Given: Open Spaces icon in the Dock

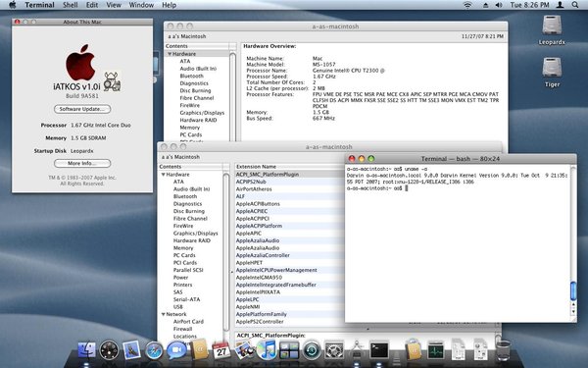Looking at the screenshot, I should (x=289, y=350).
